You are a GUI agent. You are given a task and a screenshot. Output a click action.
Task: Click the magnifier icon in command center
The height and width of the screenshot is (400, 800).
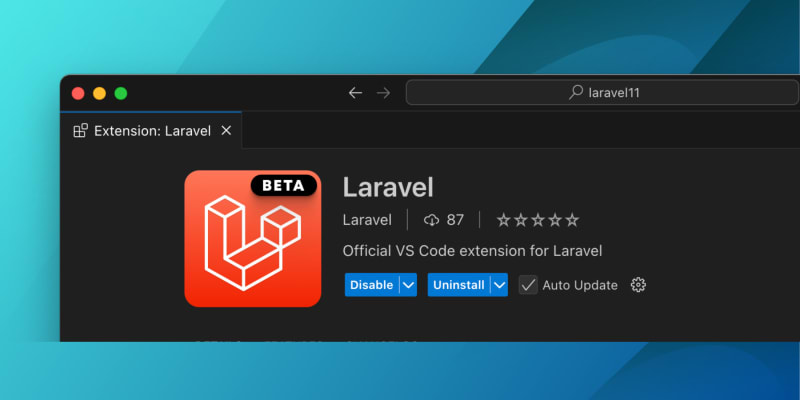coord(576,93)
